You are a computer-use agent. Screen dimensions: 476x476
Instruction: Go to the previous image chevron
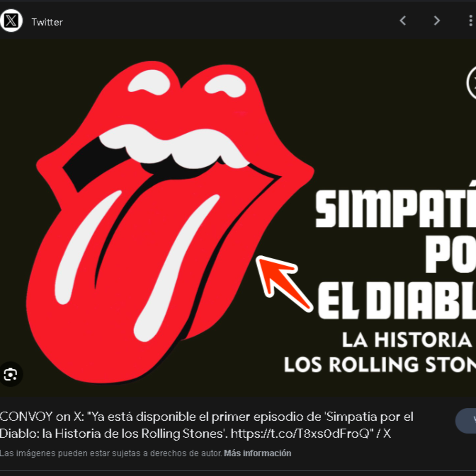click(x=403, y=21)
